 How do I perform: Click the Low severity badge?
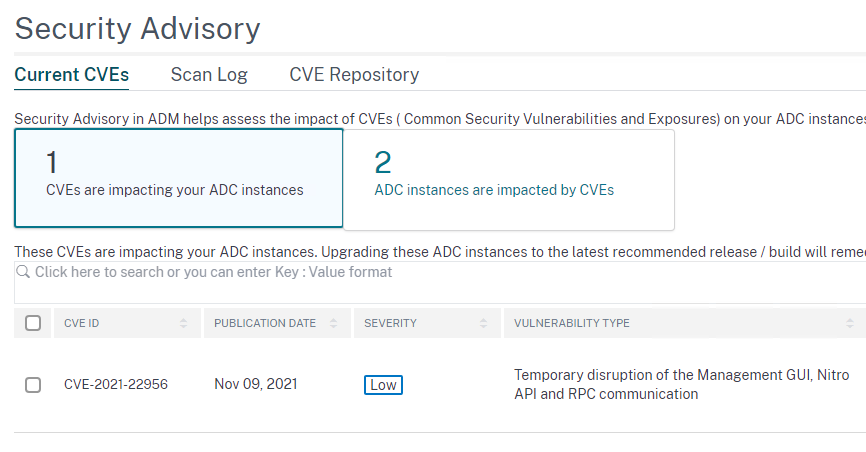(383, 385)
